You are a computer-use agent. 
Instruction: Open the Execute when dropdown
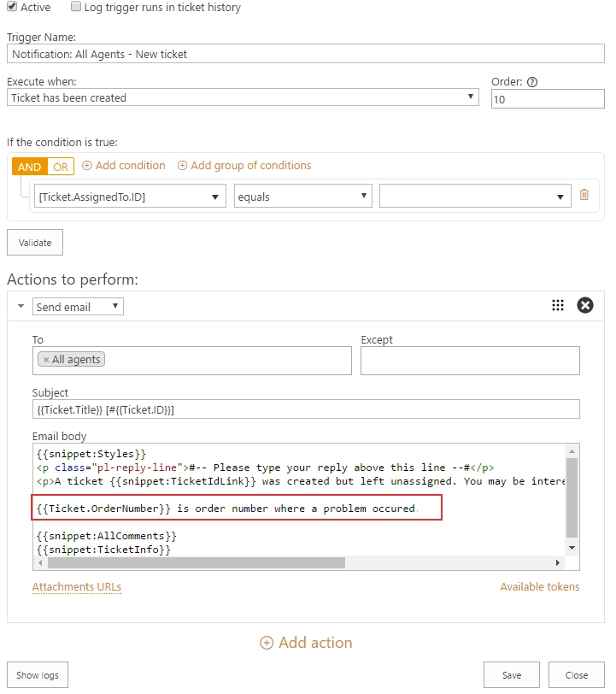pos(243,97)
